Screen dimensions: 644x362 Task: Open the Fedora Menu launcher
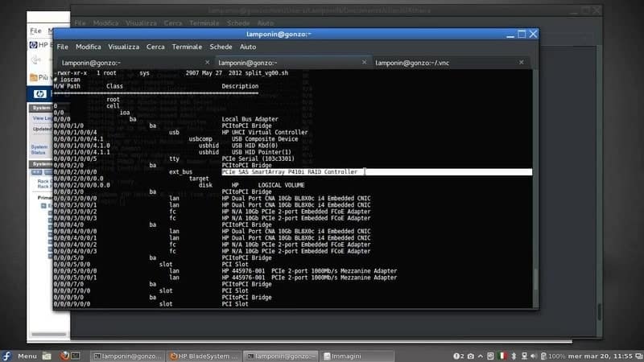(x=6, y=356)
